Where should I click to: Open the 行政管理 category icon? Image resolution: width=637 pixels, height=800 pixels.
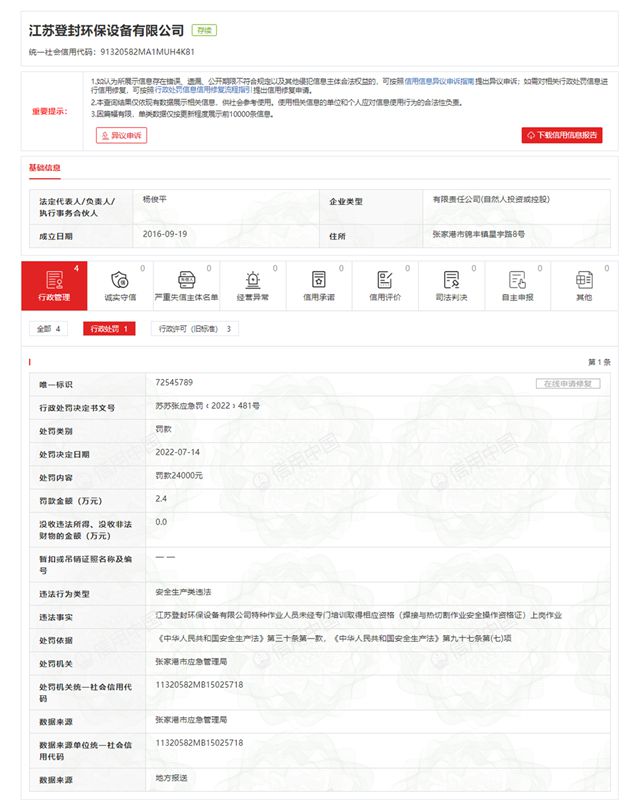point(54,279)
